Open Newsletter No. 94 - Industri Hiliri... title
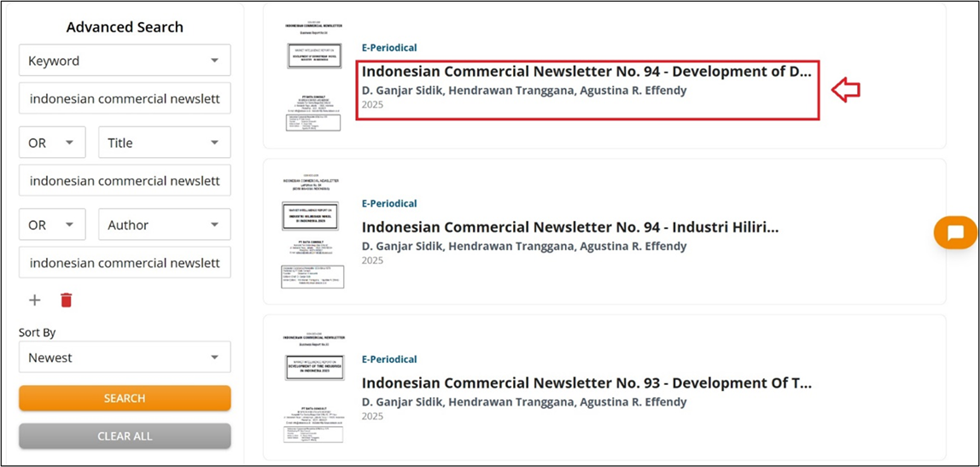This screenshot has width=980, height=467. pyautogui.click(x=569, y=227)
